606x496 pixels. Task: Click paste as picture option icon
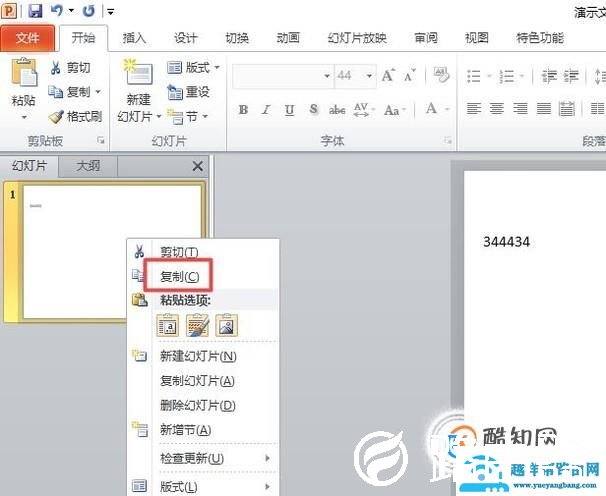point(226,325)
